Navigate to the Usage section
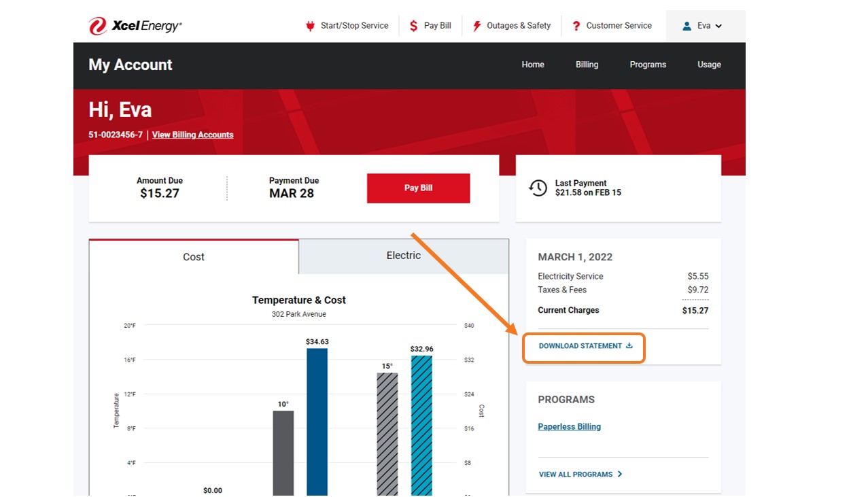Viewport: 868px width, 497px height. pyautogui.click(x=708, y=65)
